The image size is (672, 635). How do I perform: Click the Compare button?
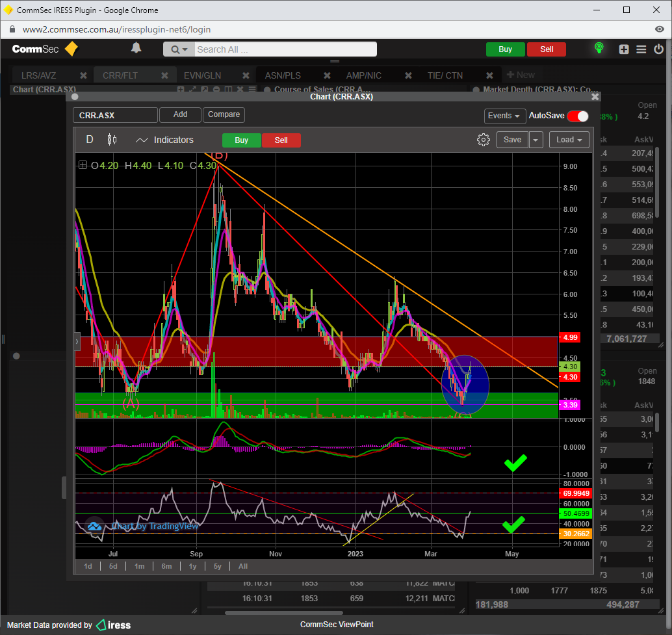[224, 114]
